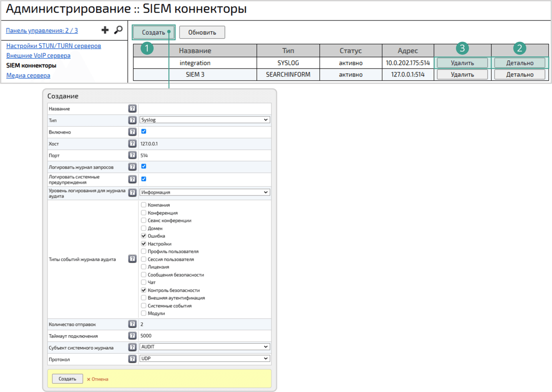Click the plus icon near Панель управления
552x392 pixels.
click(105, 30)
